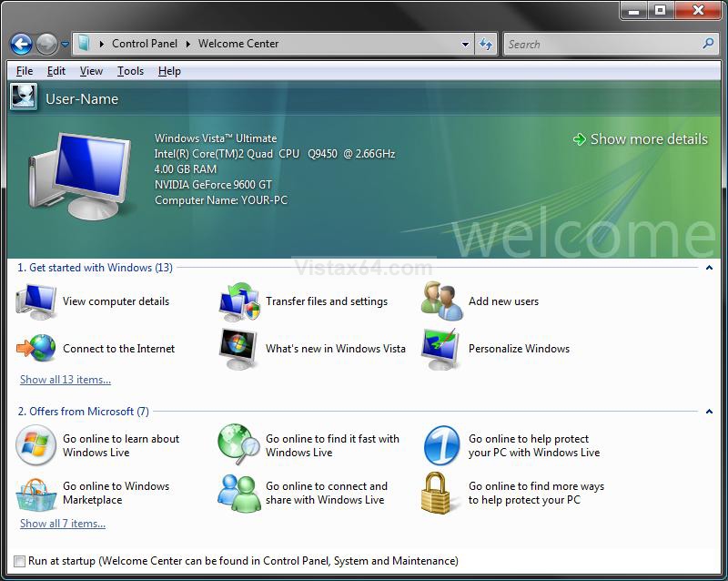Image resolution: width=728 pixels, height=581 pixels.
Task: Click the blue Back navigation button
Action: [x=21, y=45]
